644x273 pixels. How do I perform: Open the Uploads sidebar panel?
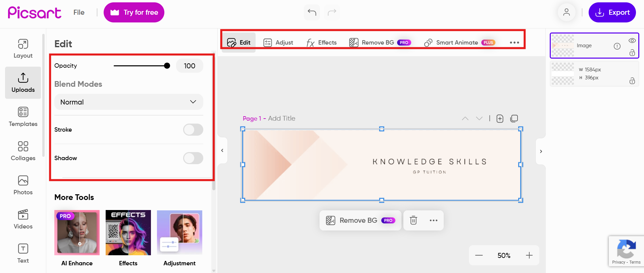click(23, 83)
